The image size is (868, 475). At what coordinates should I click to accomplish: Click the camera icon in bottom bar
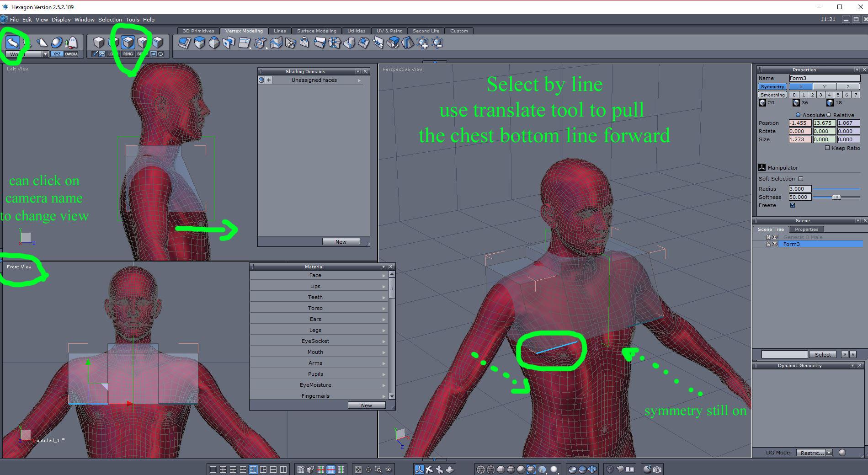[x=657, y=470]
